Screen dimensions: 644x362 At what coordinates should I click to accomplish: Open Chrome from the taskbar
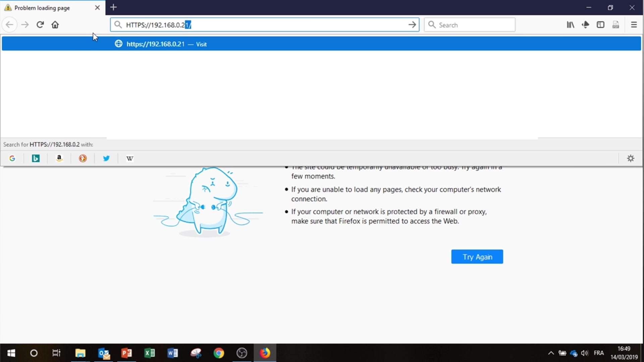[219, 353]
